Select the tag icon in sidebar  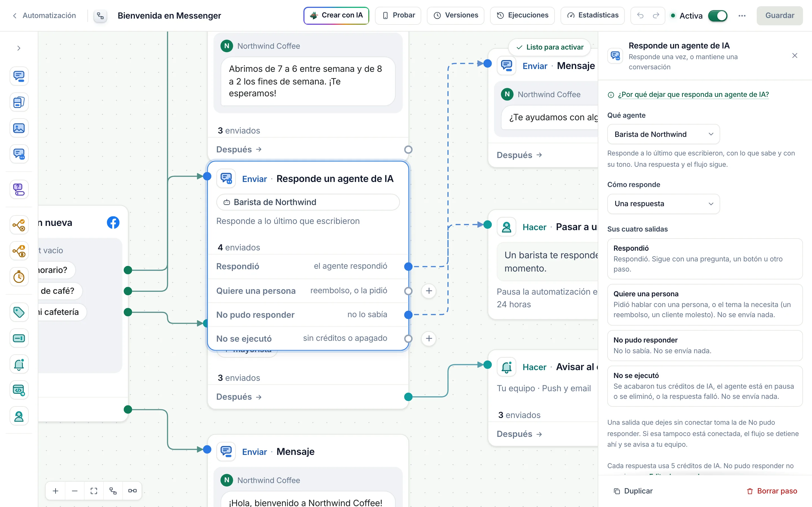tap(19, 312)
